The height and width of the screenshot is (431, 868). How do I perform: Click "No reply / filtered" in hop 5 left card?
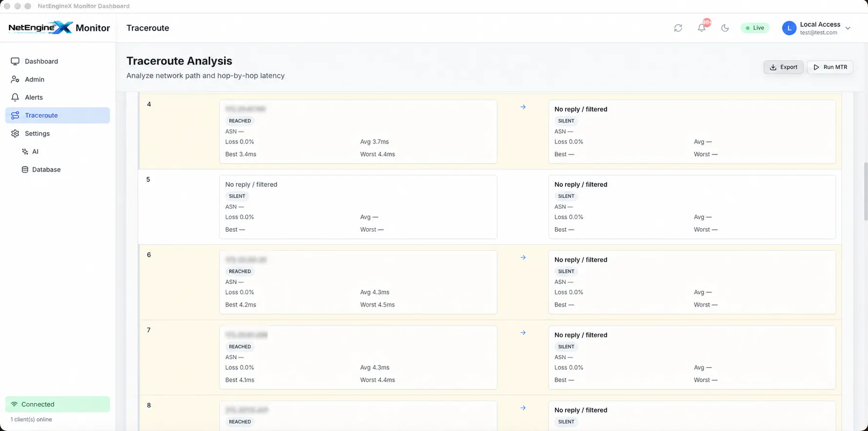251,184
